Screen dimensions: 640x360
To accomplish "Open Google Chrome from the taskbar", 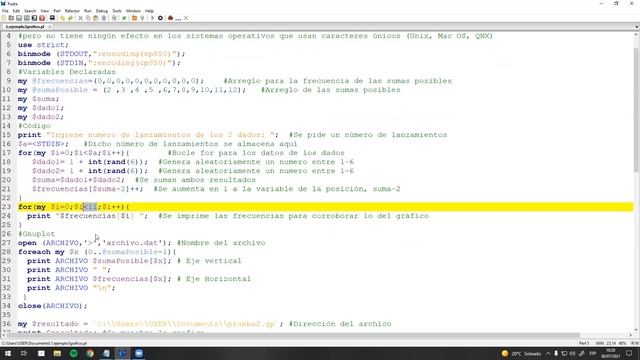I will (x=90, y=353).
